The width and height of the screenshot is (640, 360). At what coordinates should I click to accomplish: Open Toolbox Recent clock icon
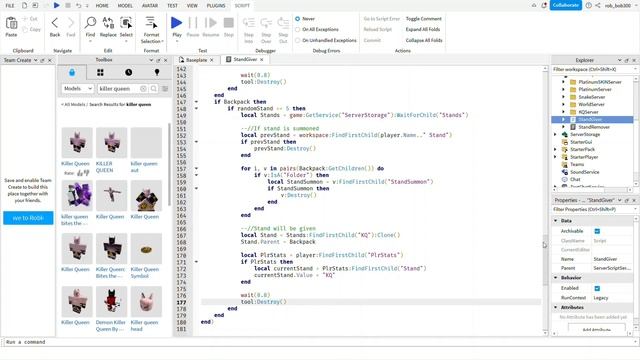(x=129, y=72)
